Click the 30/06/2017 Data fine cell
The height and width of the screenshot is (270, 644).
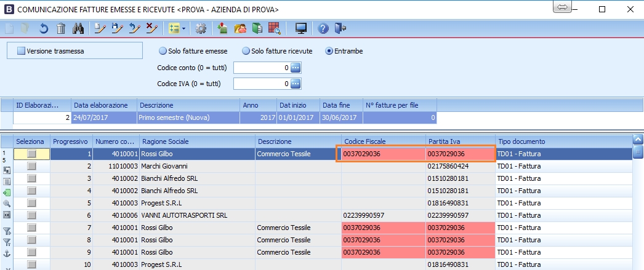pyautogui.click(x=341, y=117)
